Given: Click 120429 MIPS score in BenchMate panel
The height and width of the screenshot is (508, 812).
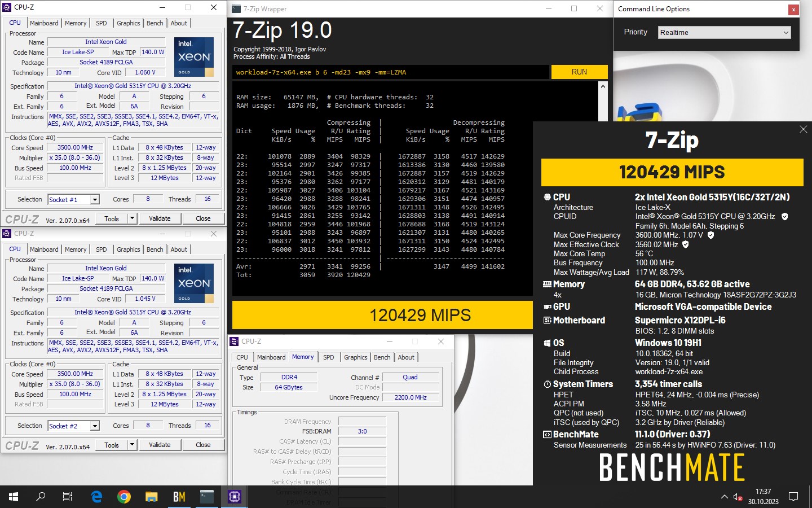Looking at the screenshot, I should click(672, 172).
